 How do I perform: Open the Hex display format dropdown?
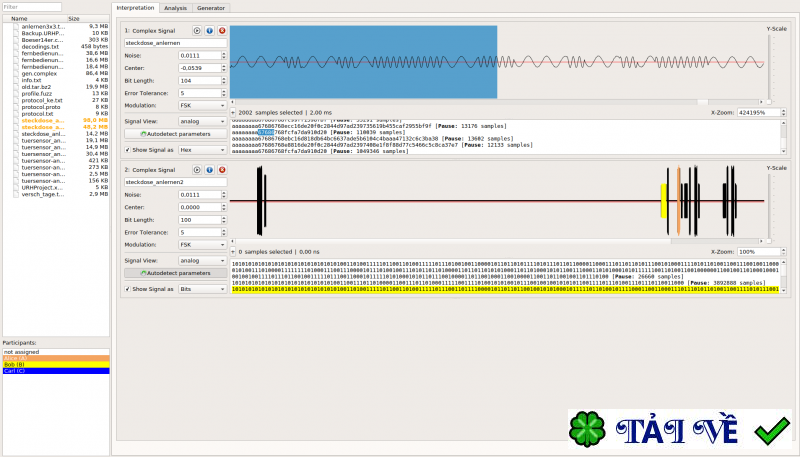coord(205,149)
